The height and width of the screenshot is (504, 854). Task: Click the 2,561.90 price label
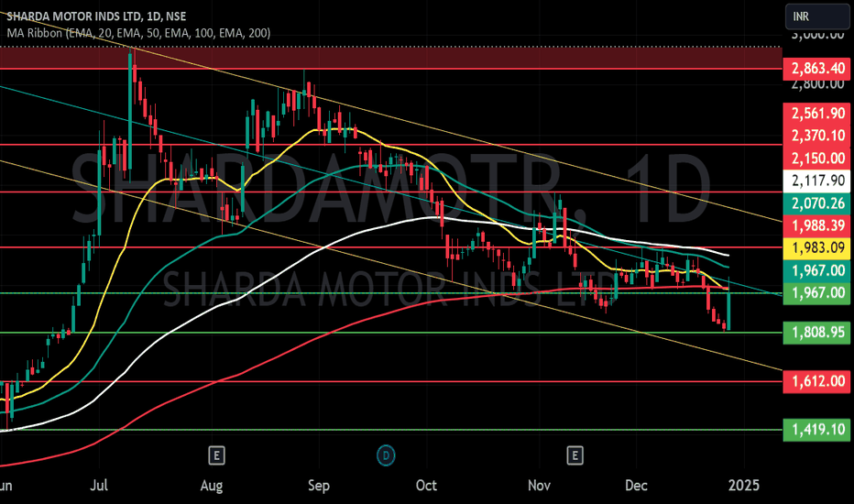(817, 114)
